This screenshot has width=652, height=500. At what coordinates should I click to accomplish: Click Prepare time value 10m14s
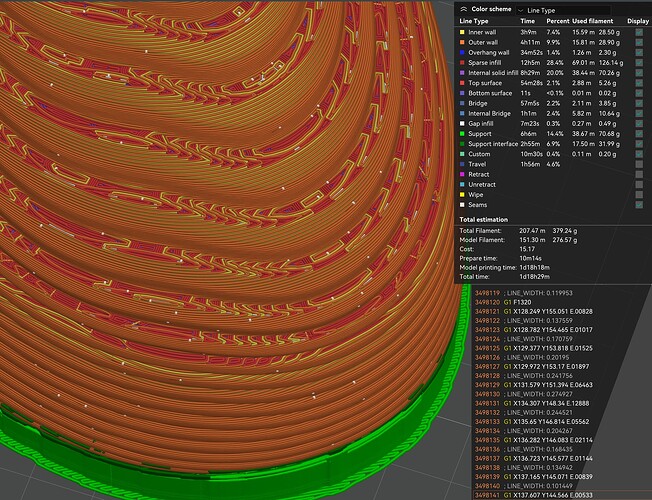point(530,258)
